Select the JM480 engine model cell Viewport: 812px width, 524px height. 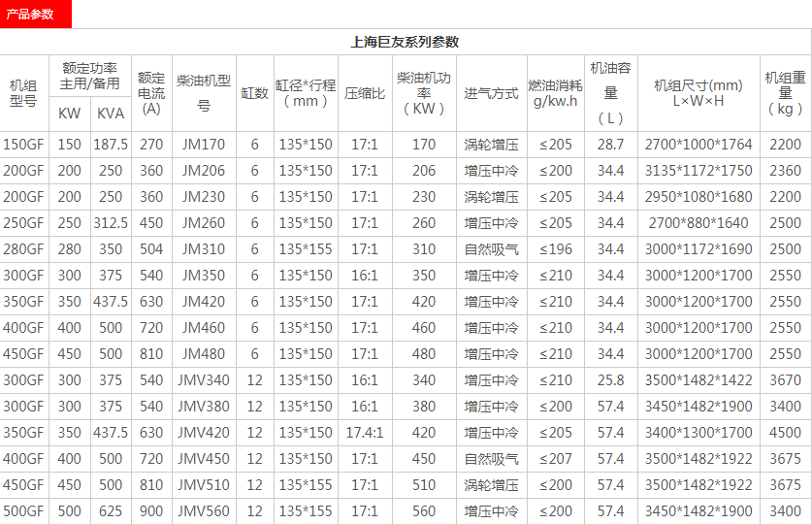(x=204, y=354)
